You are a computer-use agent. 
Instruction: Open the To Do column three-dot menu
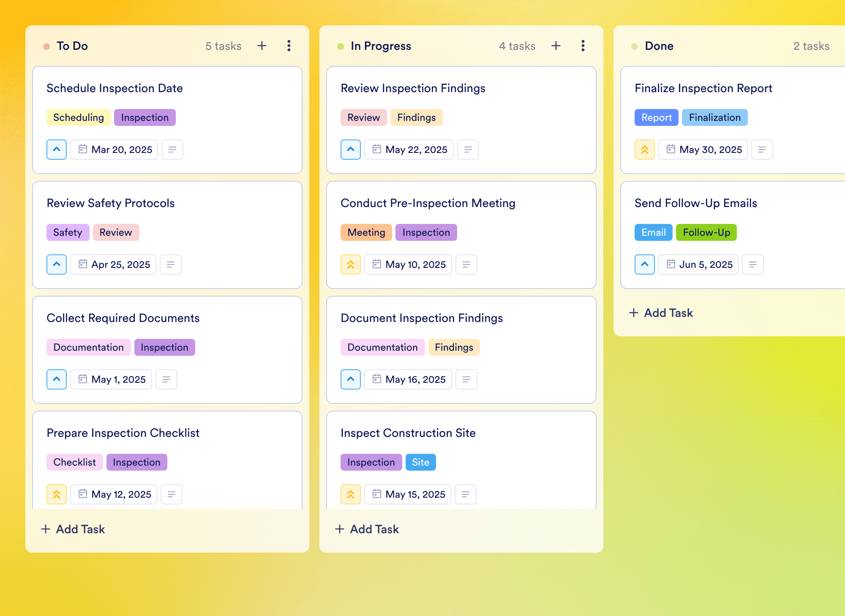click(x=289, y=46)
